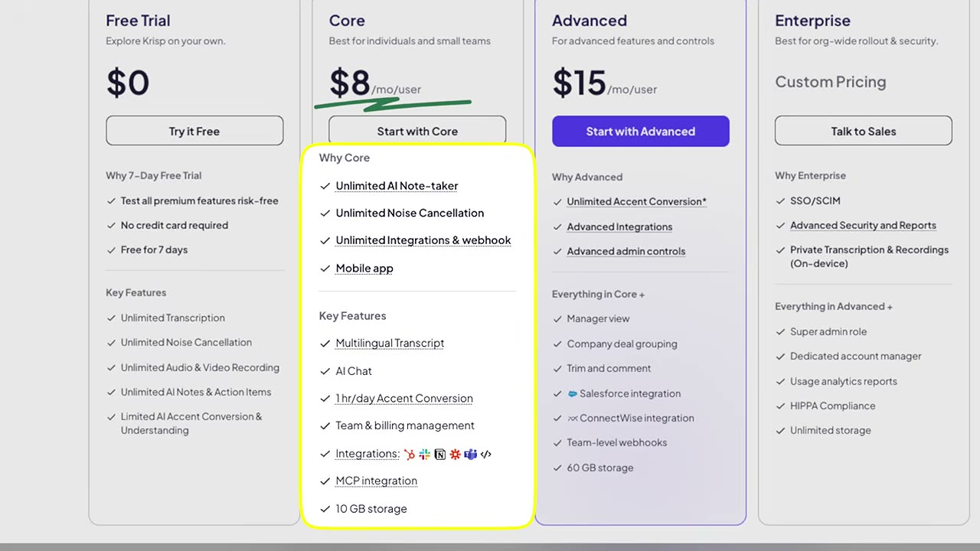Open the Unlimited Accent Conversion link
The width and height of the screenshot is (980, 551).
636,202
